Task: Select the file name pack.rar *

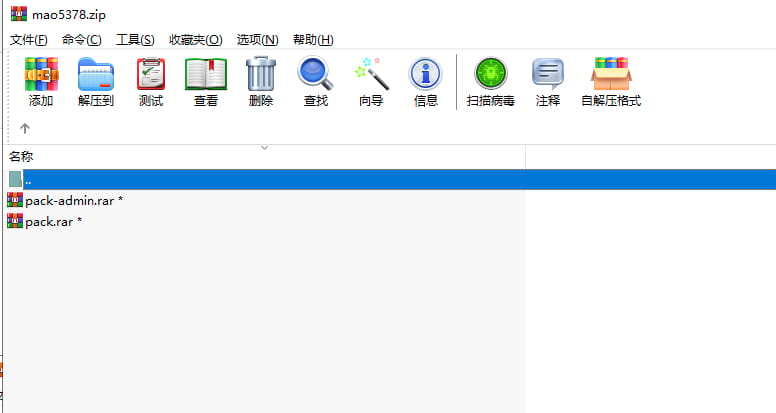Action: point(53,222)
